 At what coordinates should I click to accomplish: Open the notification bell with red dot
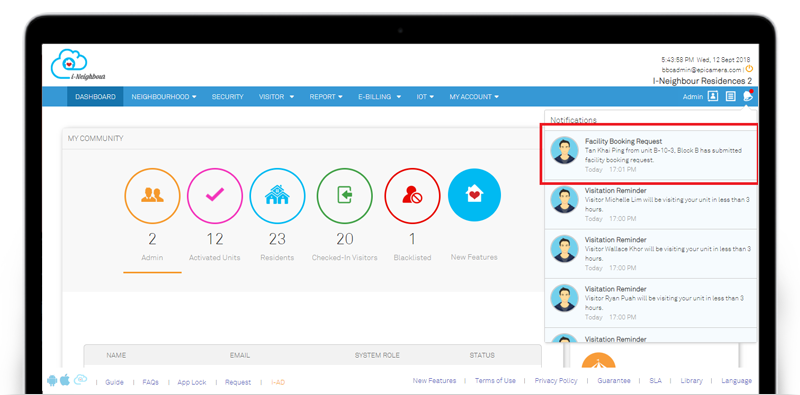(x=748, y=96)
